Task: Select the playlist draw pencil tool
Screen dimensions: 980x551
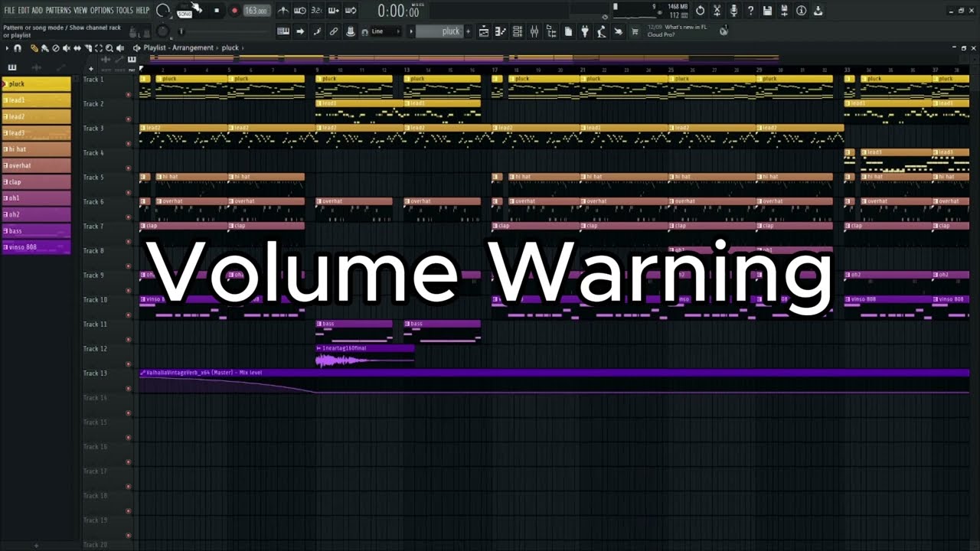Action: 34,48
